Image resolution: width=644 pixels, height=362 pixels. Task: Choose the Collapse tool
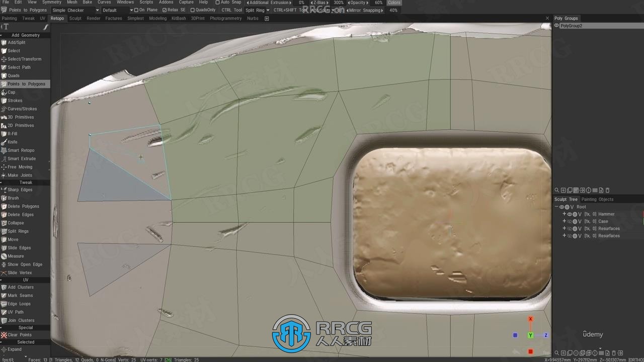click(25, 223)
